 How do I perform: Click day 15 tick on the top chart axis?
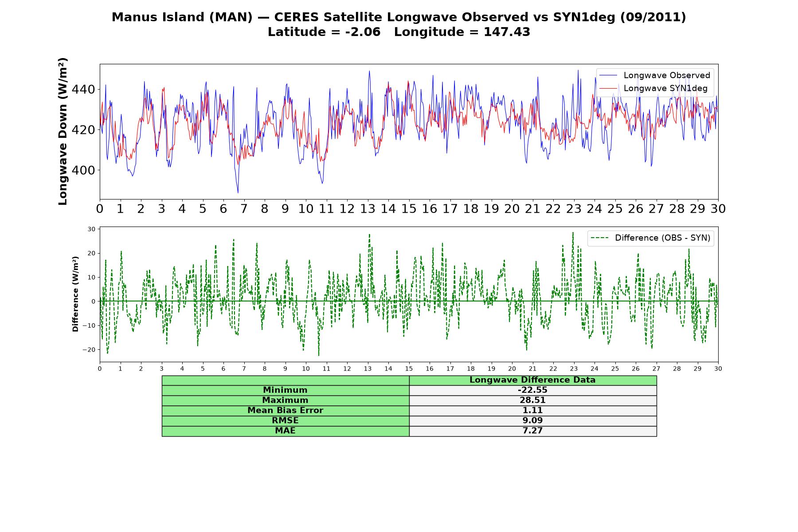click(x=409, y=208)
